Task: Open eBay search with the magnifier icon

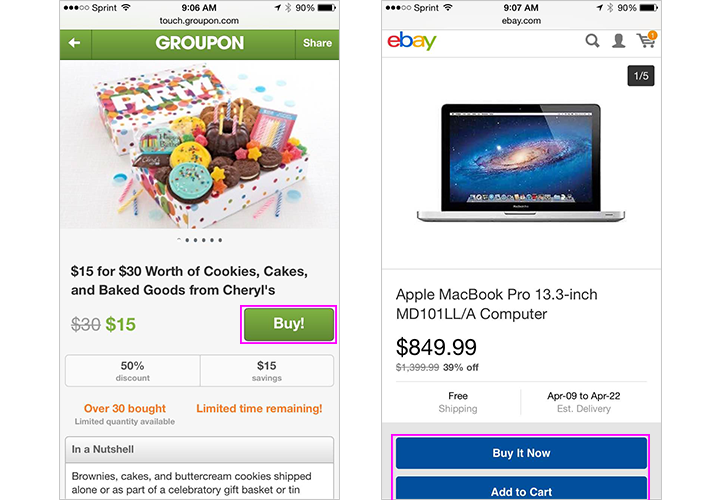Action: [593, 41]
